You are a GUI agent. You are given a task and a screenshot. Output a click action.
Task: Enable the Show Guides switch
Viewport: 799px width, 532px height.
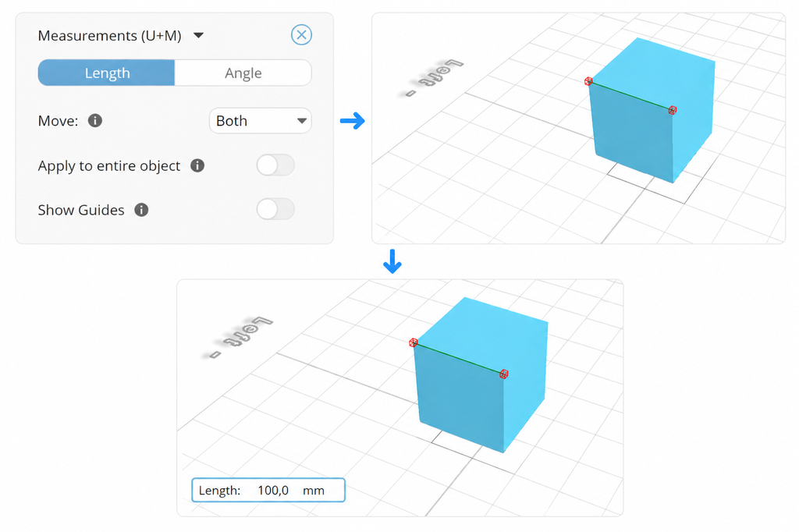tap(275, 209)
